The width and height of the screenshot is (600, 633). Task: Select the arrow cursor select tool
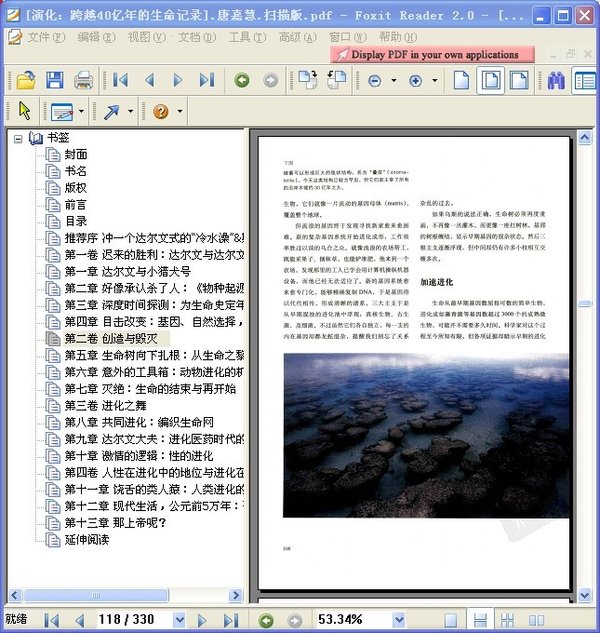(25, 111)
